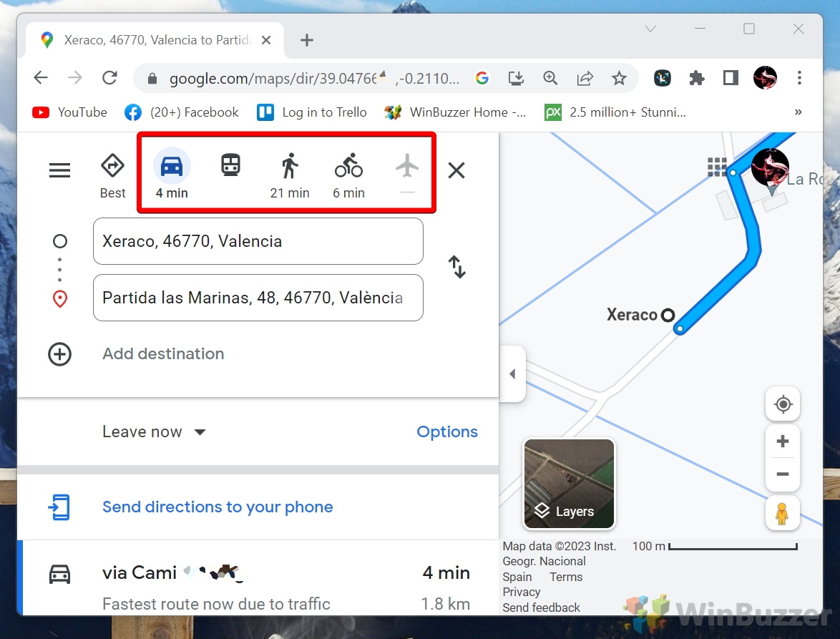Show more bookmarks chevron
Screen dimensions: 840x639
[x=799, y=112]
